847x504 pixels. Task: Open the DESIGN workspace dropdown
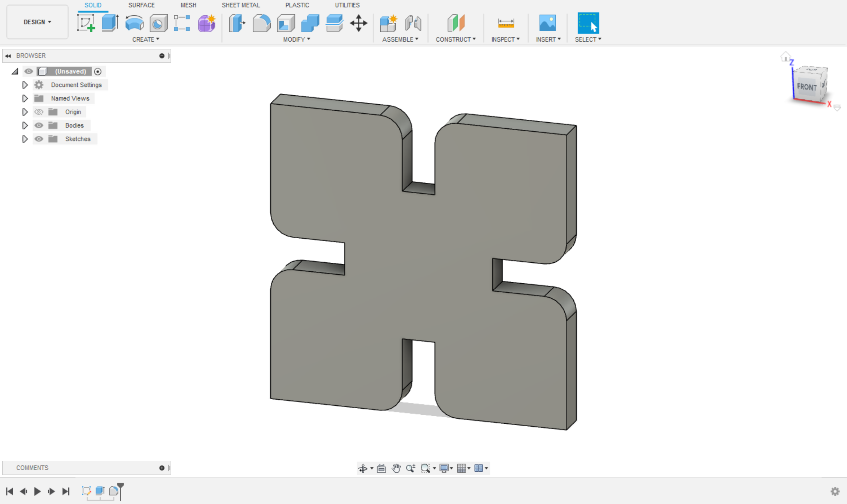coord(37,22)
